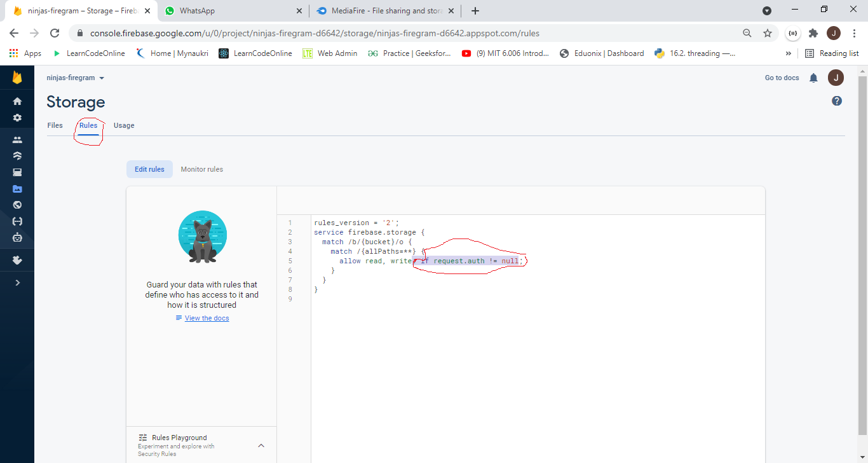868x463 pixels.
Task: Open Machine Learning robot icon
Action: pos(17,238)
